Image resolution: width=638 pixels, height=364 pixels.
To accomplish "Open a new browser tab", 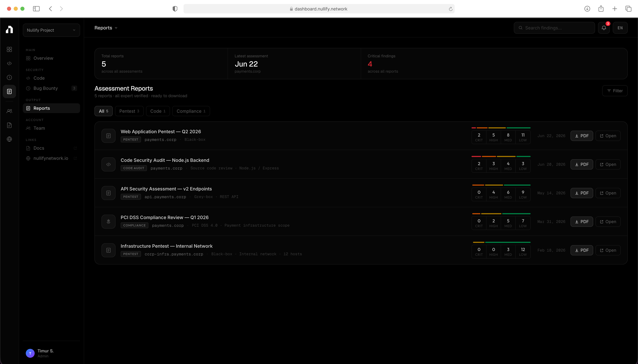I will 615,9.
